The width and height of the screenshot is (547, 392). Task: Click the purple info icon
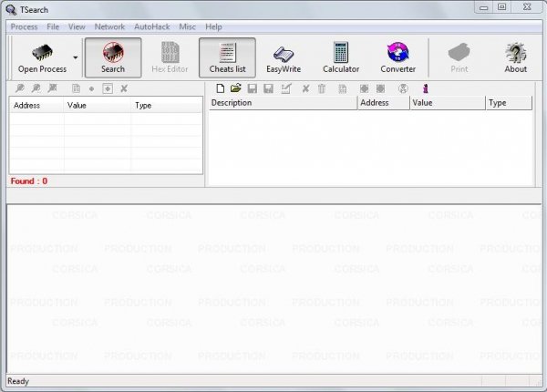425,88
